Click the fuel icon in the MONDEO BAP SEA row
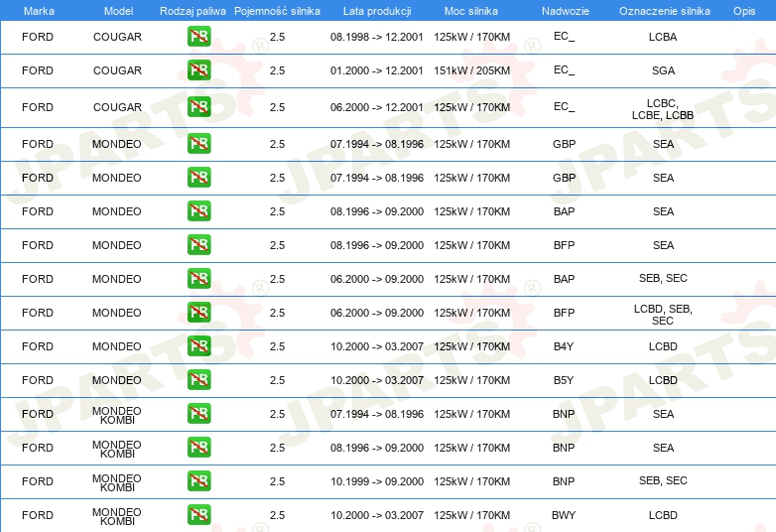Image resolution: width=776 pixels, height=532 pixels. (198, 211)
